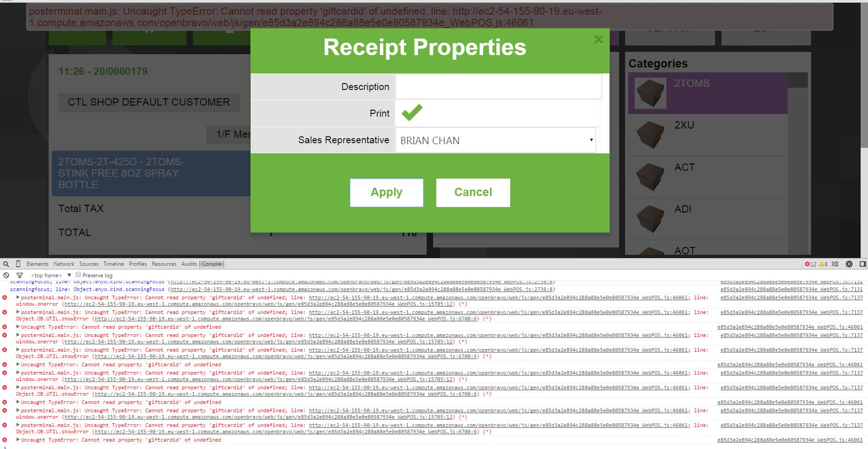Open the Sales Representative dropdown
868x449 pixels.
point(496,140)
